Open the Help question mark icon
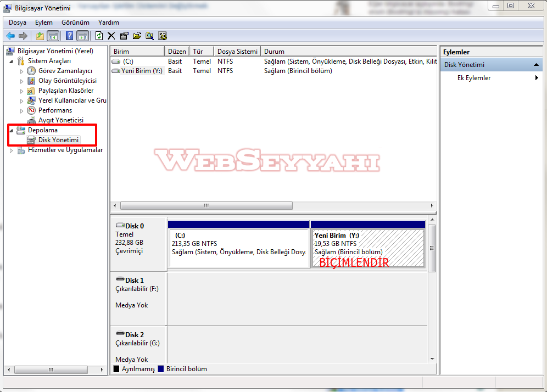 pyautogui.click(x=69, y=36)
